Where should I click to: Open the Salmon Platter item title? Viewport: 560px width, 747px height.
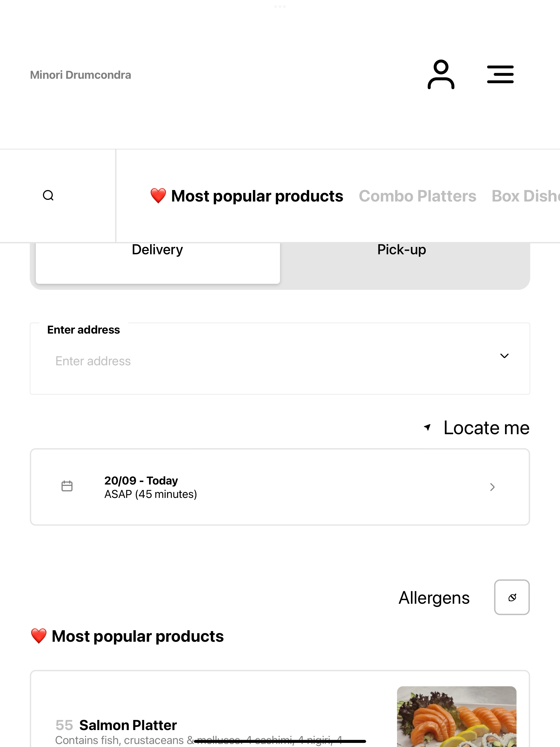(128, 725)
